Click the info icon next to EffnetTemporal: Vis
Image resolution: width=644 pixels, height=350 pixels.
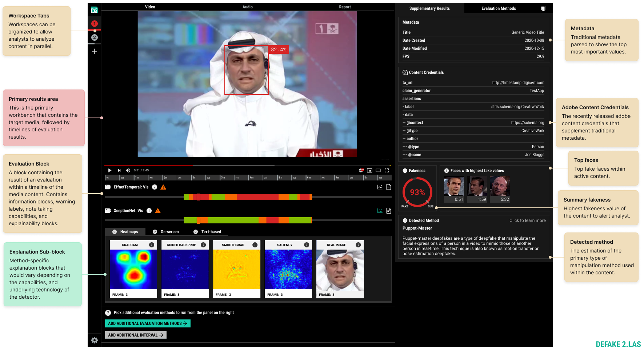pos(155,187)
